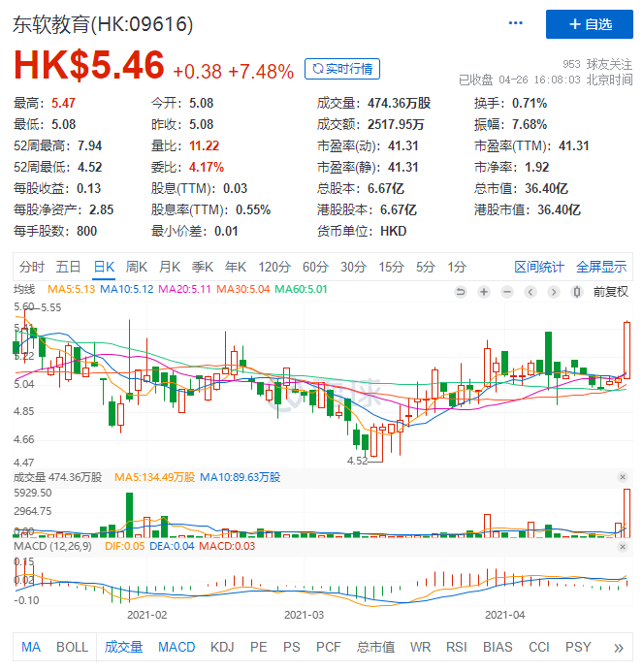Add stock via 自选 button
This screenshot has height=672, width=643.
click(x=590, y=24)
